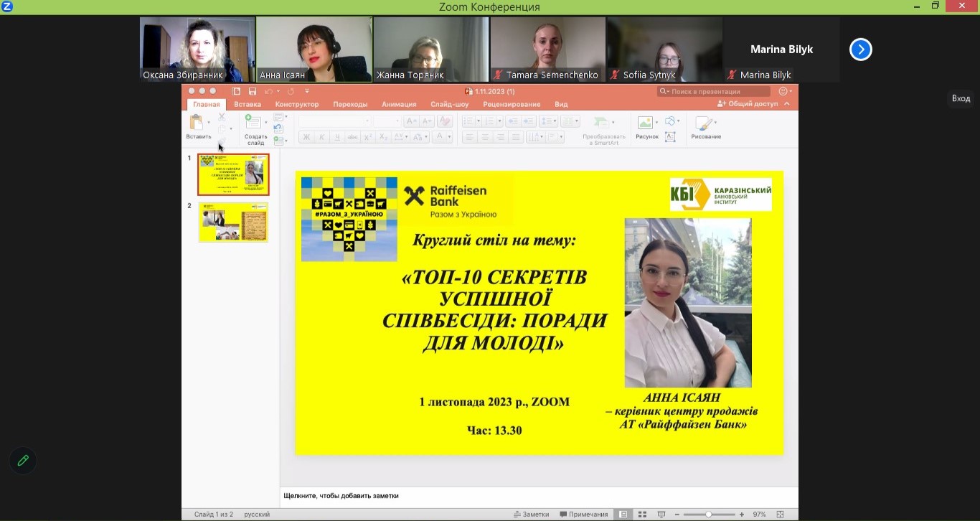Switch to Slide sorter view

click(642, 515)
